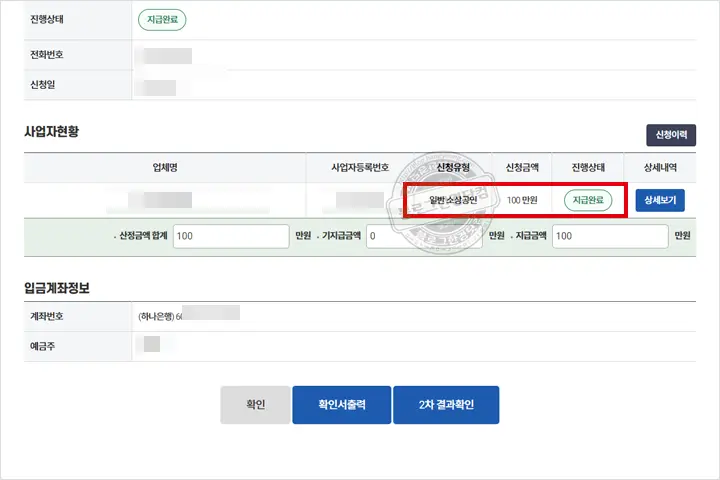
Task: Click the 신청이력 button
Action: point(671,135)
